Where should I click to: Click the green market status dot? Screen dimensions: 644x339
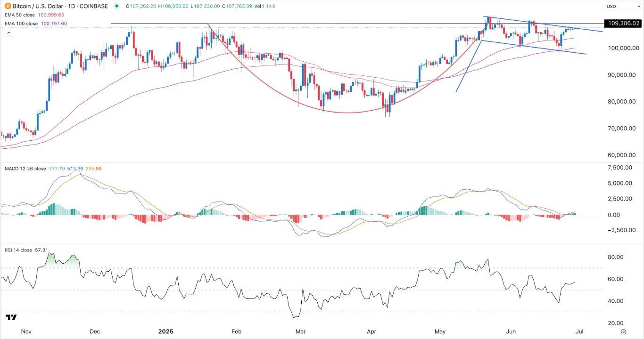click(116, 6)
